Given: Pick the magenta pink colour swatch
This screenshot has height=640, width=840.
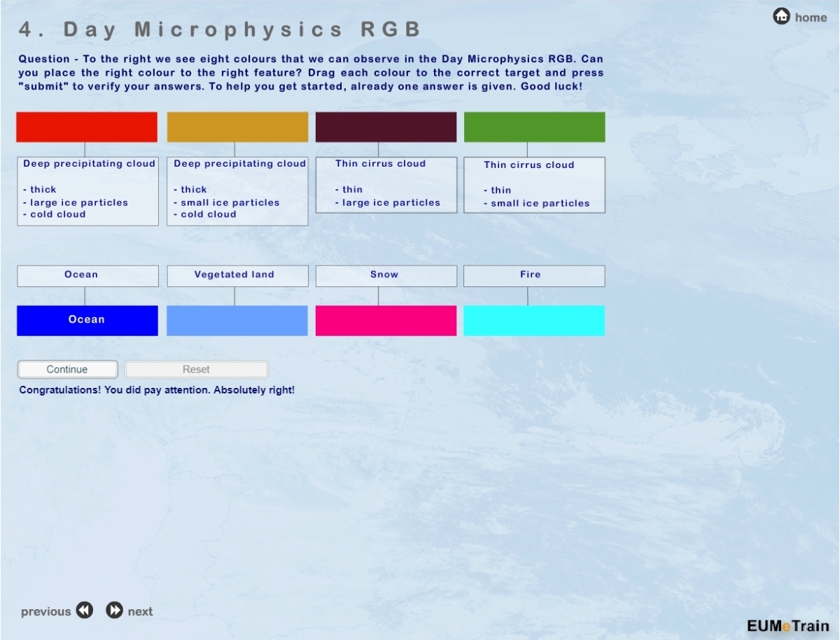Looking at the screenshot, I should [x=386, y=320].
